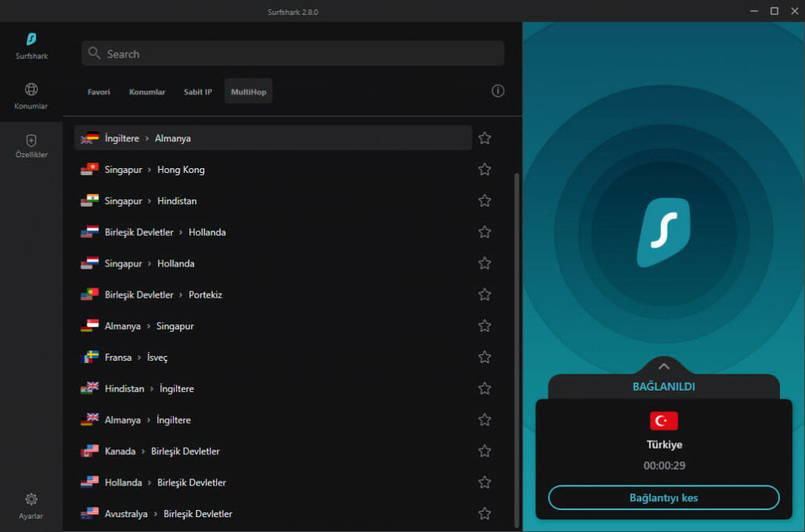Favorite the Singapur to Hong Kong route
805x532 pixels.
tap(484, 169)
